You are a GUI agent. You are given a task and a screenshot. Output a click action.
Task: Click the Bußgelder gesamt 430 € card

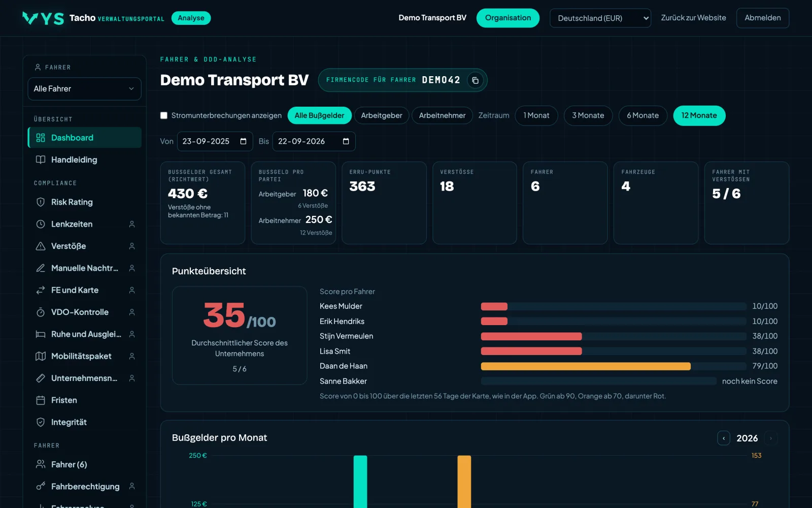[202, 203]
